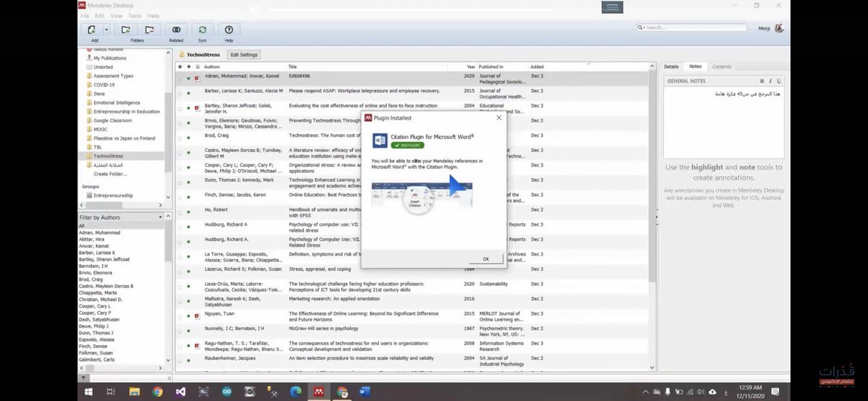Screen dimensions: 868x401
Task: Toggle underline in General Notes
Action: click(x=778, y=81)
